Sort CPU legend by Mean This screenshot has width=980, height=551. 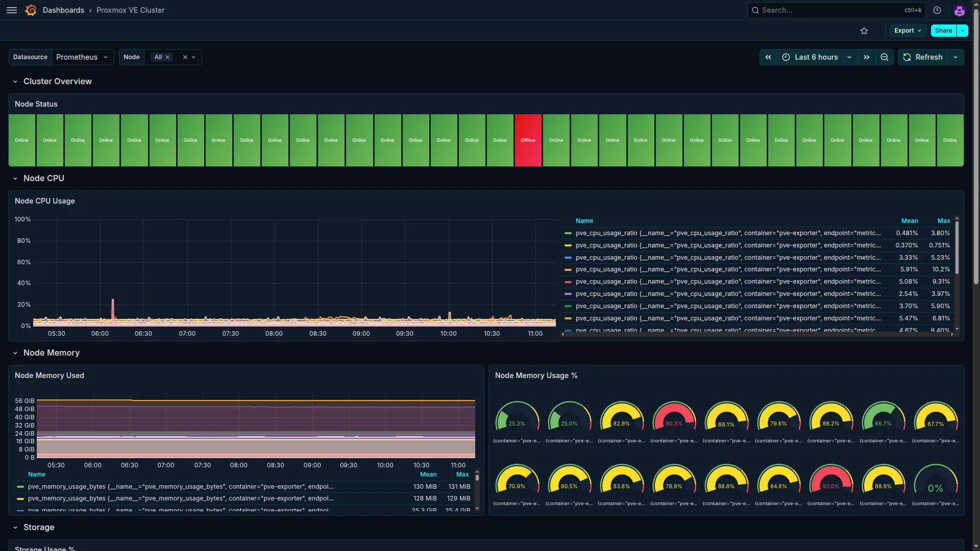click(x=910, y=221)
